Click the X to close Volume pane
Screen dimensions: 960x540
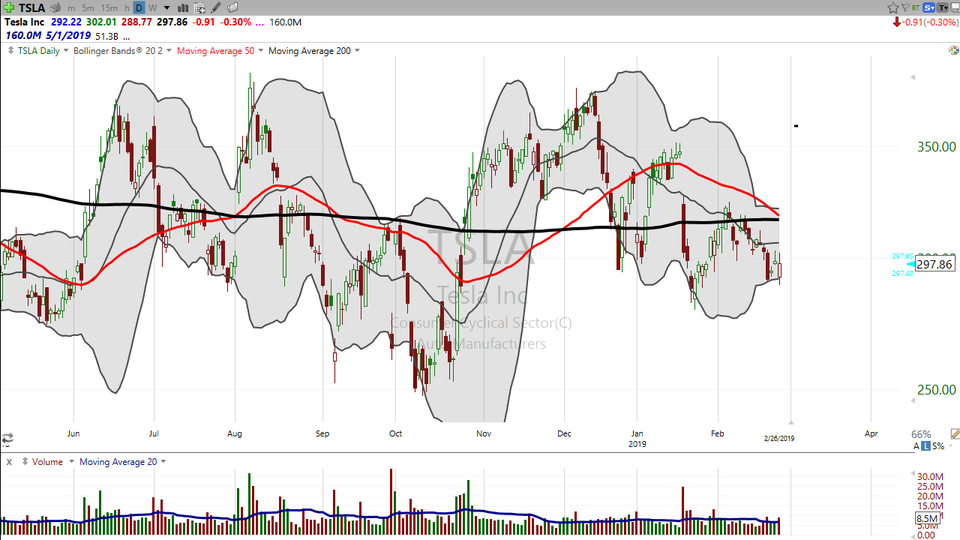pyautogui.click(x=9, y=462)
